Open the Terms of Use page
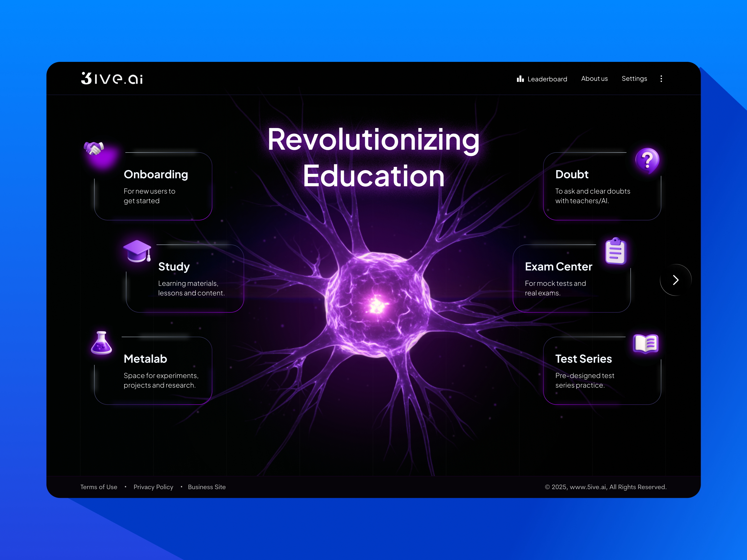This screenshot has height=560, width=747. (99, 487)
